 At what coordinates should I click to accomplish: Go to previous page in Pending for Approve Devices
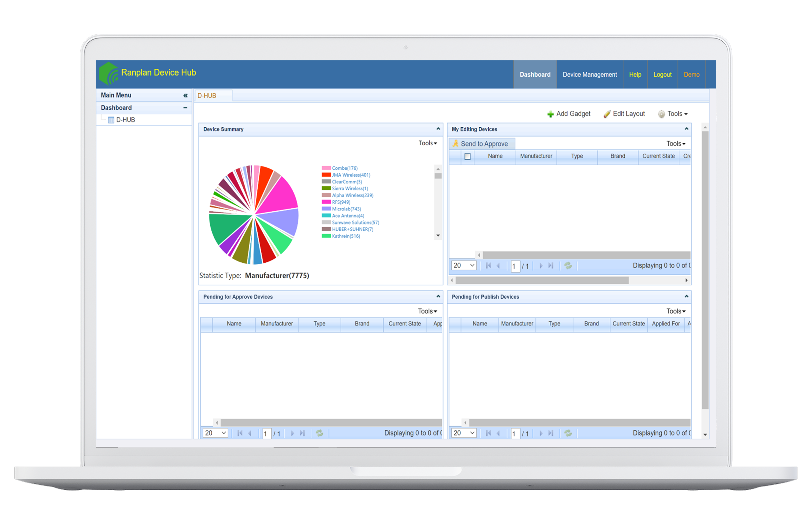click(250, 433)
